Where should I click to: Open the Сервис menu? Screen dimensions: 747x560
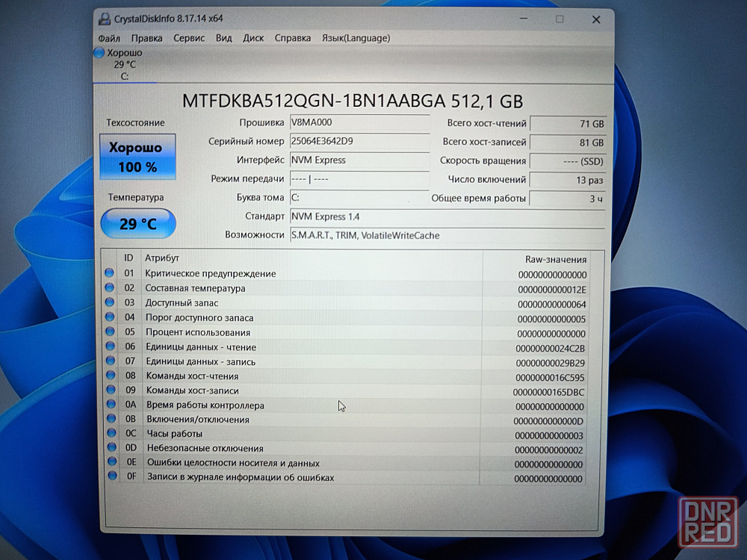pos(189,38)
